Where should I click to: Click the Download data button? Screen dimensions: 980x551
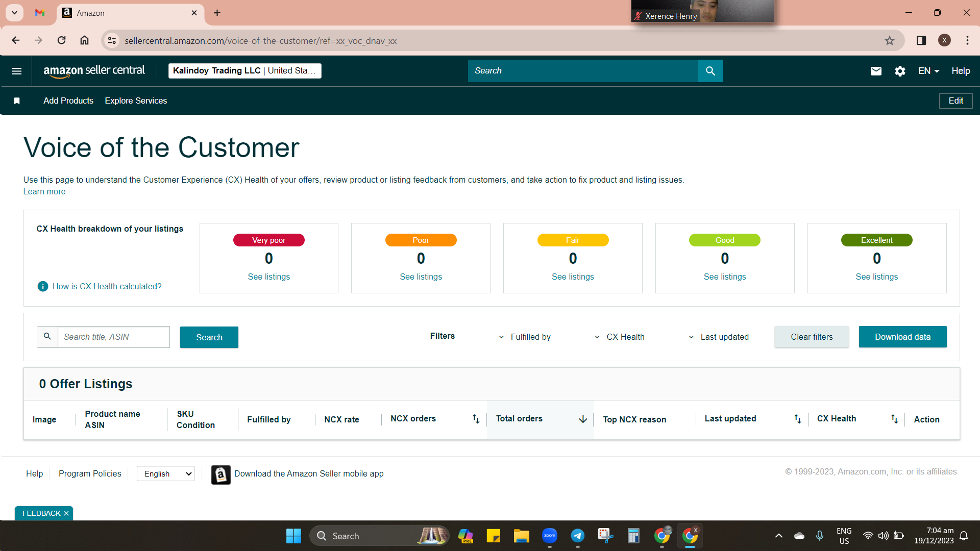pyautogui.click(x=902, y=337)
